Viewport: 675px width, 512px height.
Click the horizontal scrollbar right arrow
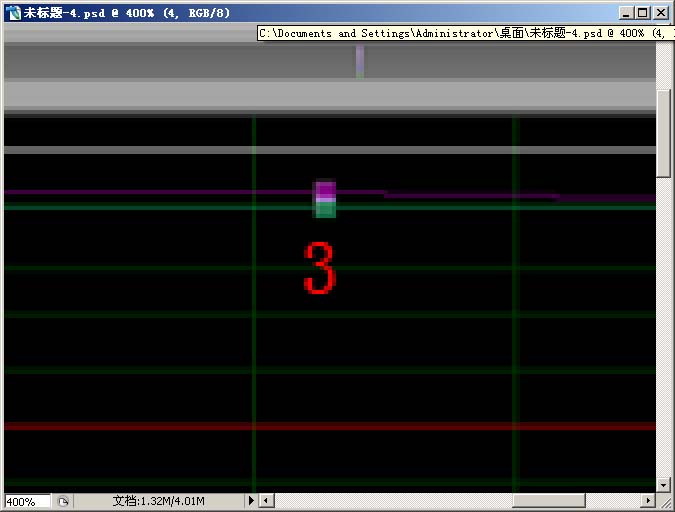(648, 501)
